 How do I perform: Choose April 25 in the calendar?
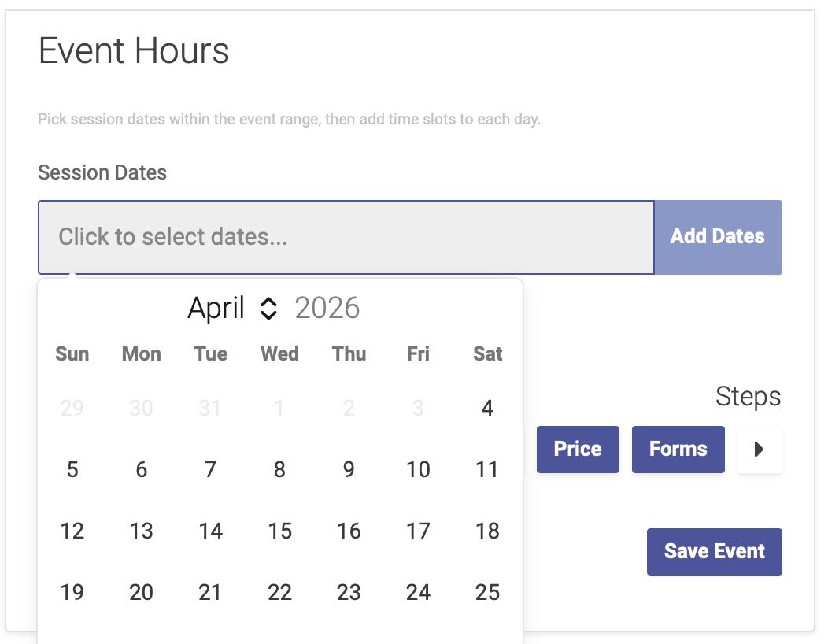(487, 591)
